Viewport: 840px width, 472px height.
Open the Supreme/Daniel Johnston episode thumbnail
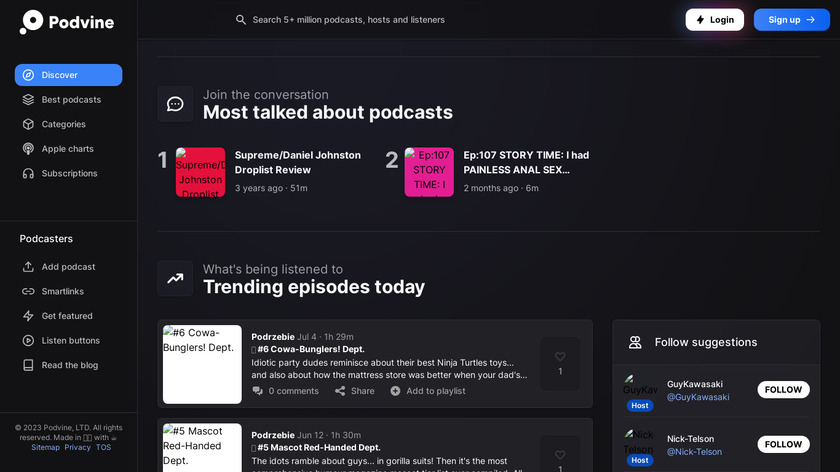pyautogui.click(x=201, y=172)
